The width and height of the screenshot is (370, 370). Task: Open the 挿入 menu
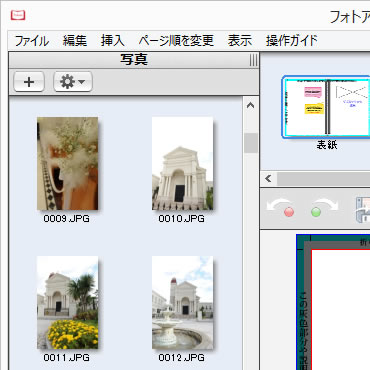click(113, 41)
